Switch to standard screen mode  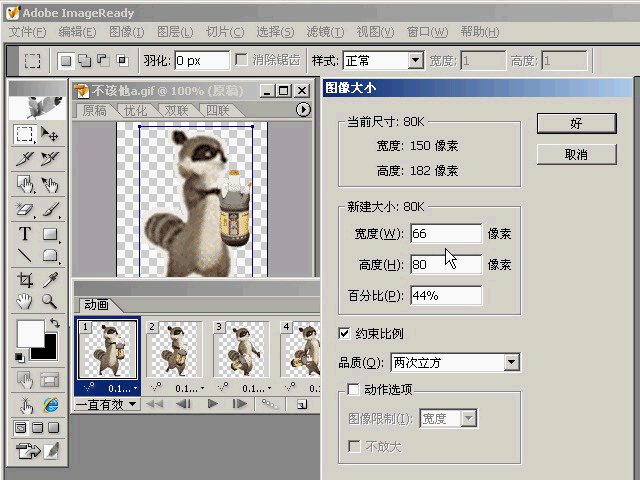point(20,428)
